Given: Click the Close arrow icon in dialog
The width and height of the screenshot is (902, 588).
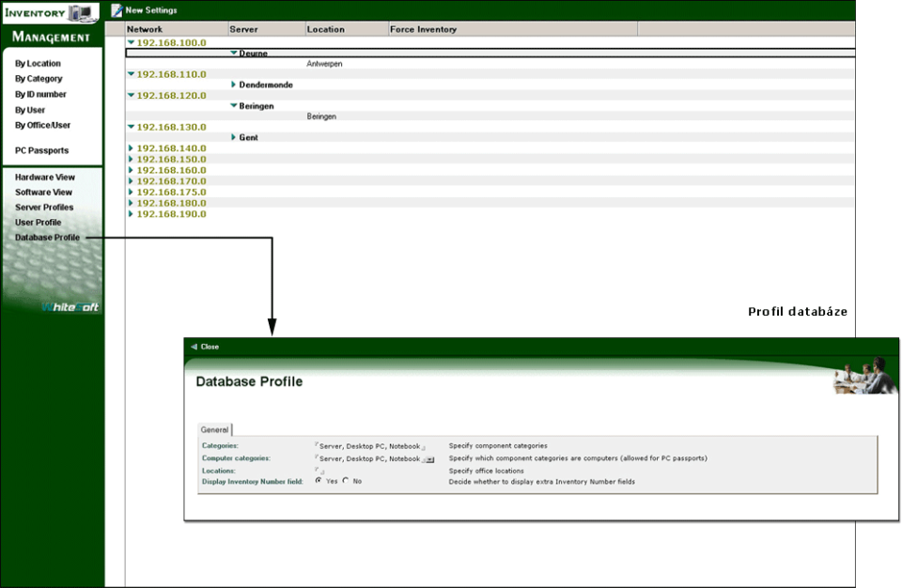Looking at the screenshot, I should tap(194, 347).
